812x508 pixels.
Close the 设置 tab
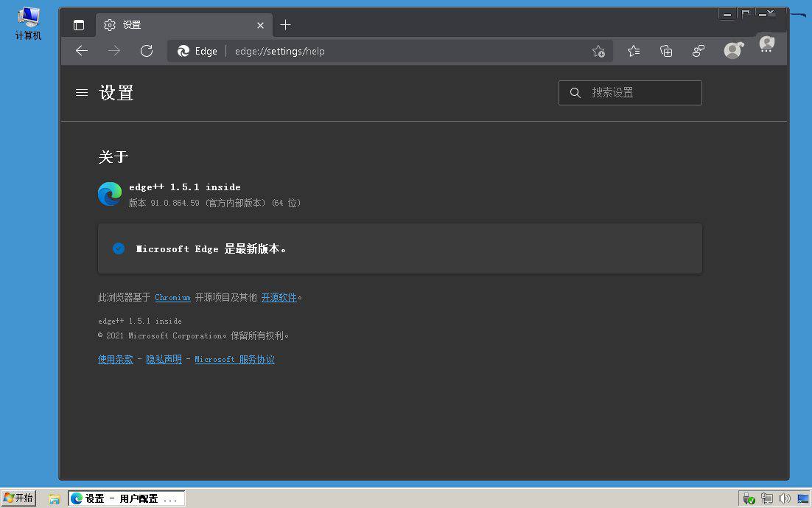(260, 25)
